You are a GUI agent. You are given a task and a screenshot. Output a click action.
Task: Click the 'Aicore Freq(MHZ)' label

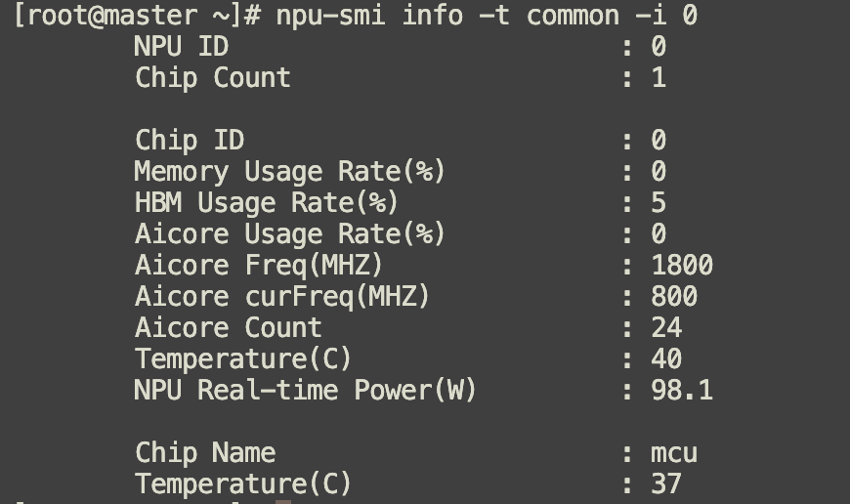(259, 266)
